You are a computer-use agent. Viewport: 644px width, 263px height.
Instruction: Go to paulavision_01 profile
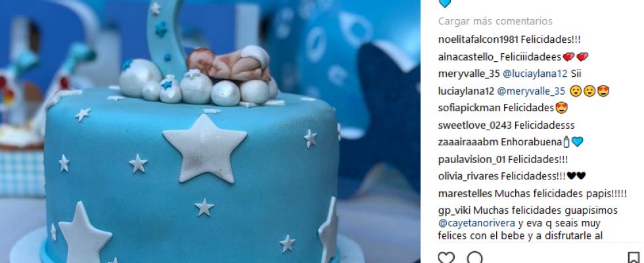(x=472, y=159)
